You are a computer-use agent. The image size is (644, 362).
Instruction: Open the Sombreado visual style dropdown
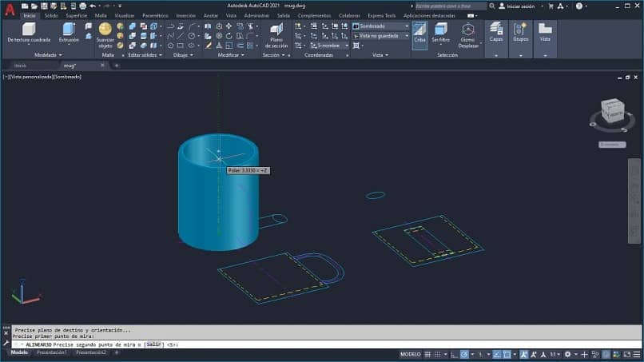[x=380, y=26]
